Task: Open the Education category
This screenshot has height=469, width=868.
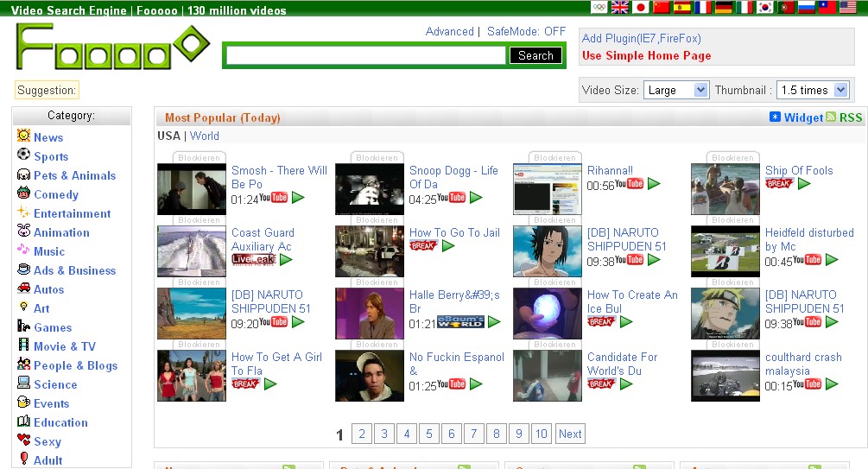Action: click(x=61, y=422)
